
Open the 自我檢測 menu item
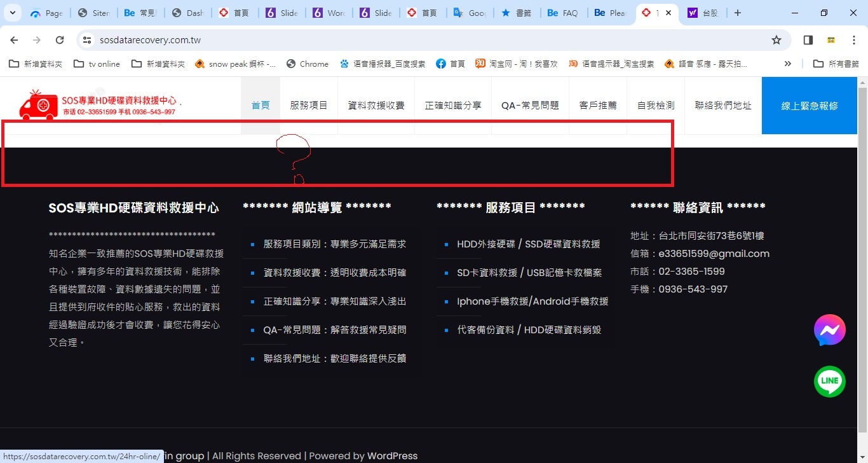click(x=656, y=106)
